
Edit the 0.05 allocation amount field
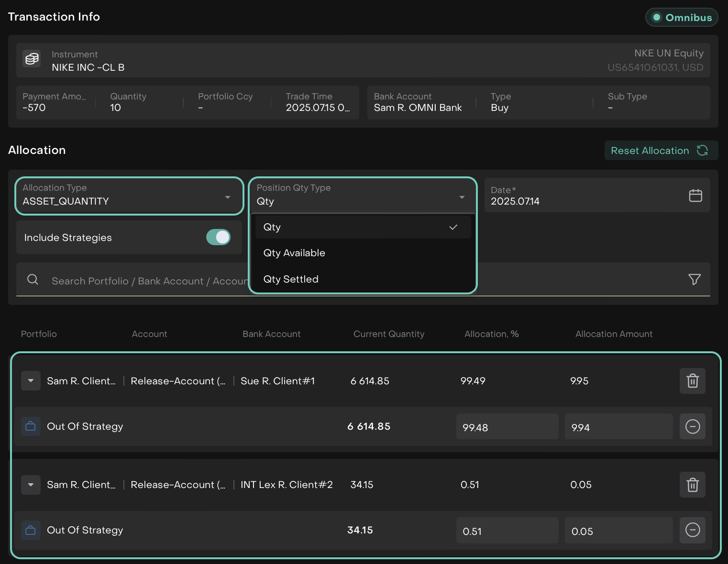point(618,531)
